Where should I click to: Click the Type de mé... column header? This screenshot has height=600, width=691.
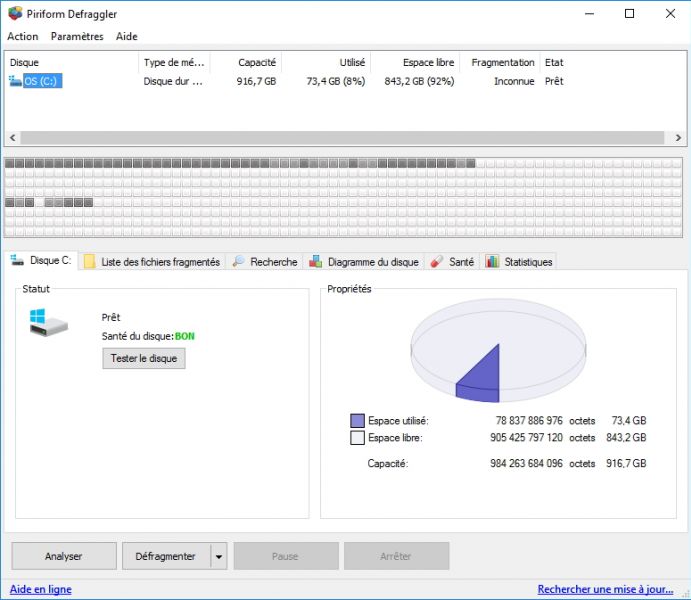coord(174,63)
